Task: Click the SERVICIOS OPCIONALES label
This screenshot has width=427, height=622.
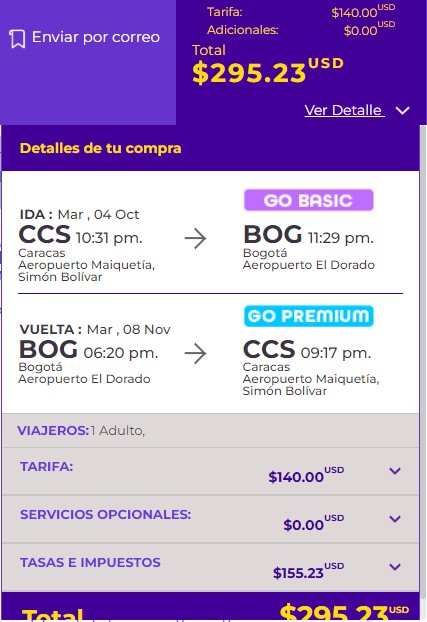Action: point(106,514)
